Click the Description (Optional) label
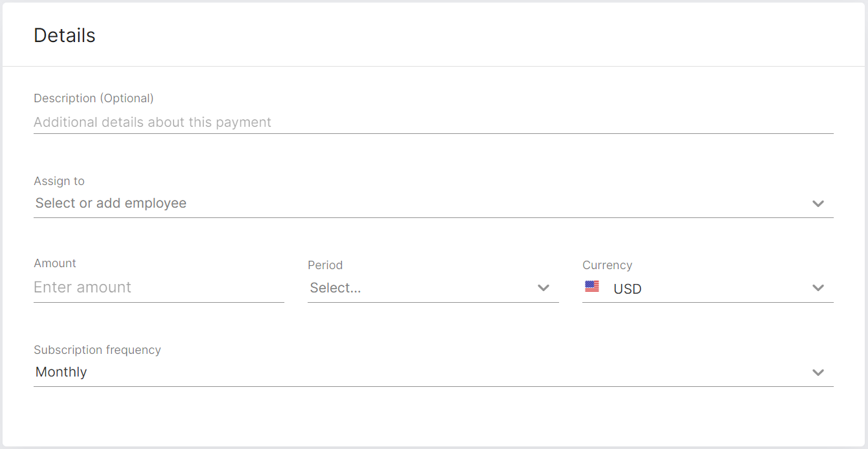Image resolution: width=868 pixels, height=449 pixels. point(94,98)
